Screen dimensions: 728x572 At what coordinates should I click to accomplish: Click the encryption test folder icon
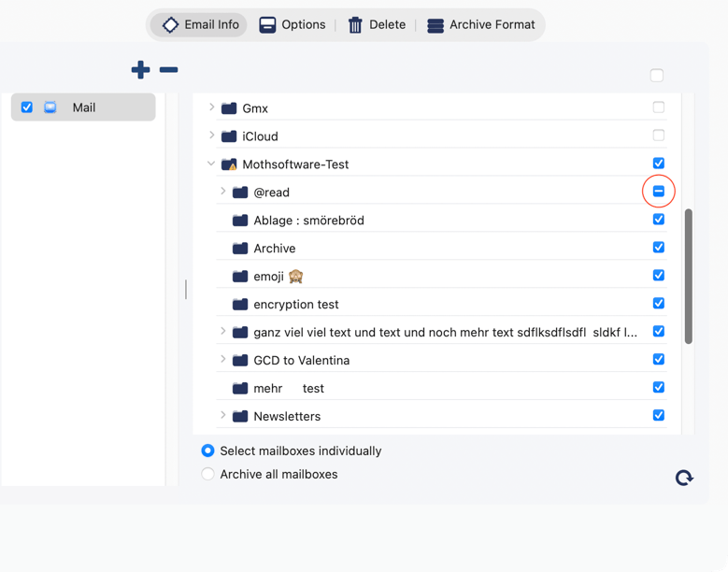tap(240, 304)
